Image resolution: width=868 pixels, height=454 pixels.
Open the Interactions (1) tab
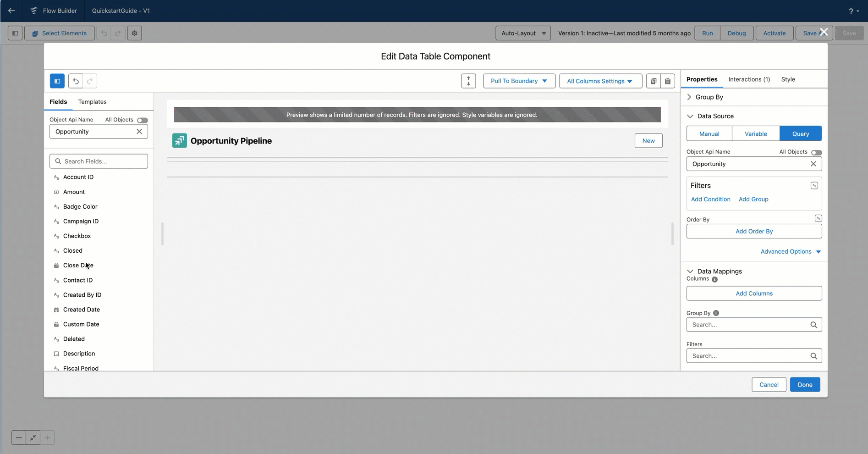click(x=749, y=79)
